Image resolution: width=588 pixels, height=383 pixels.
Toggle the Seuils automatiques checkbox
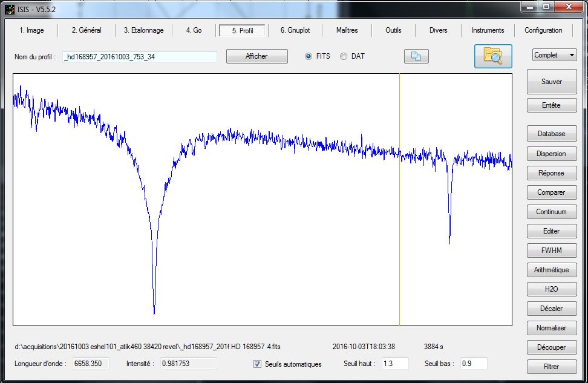(258, 364)
